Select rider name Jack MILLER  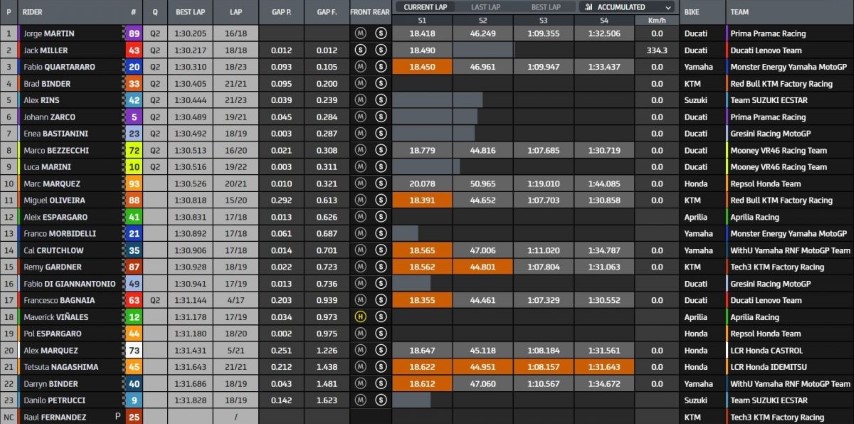click(x=46, y=50)
